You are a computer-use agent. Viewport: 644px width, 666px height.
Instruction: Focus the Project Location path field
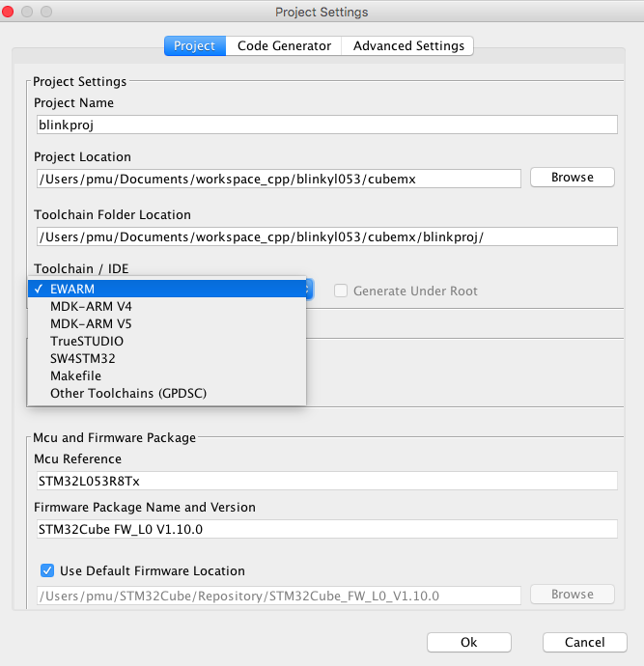pyautogui.click(x=279, y=179)
